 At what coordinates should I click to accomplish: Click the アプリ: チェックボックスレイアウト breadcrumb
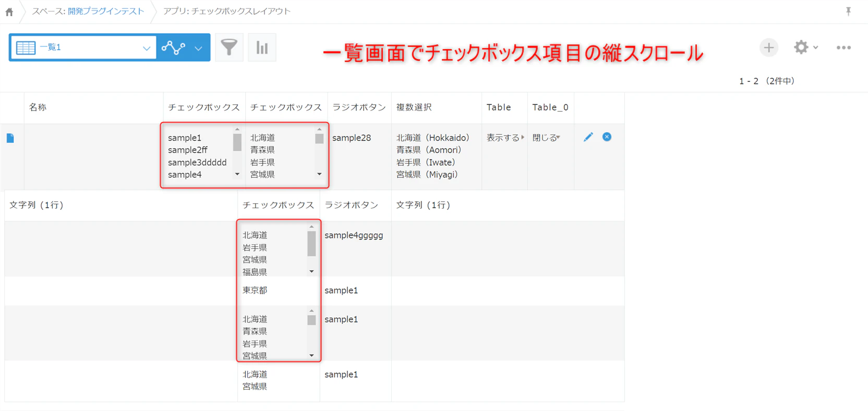click(227, 11)
